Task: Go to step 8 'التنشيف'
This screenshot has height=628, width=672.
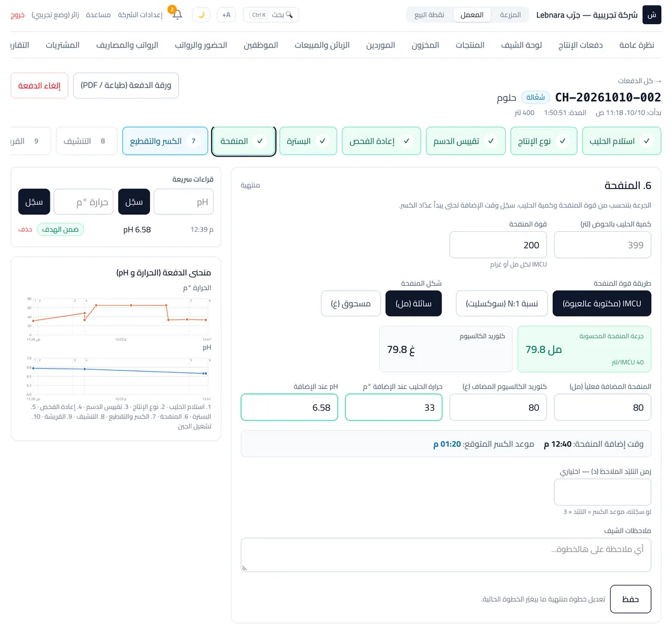Action: pyautogui.click(x=86, y=140)
